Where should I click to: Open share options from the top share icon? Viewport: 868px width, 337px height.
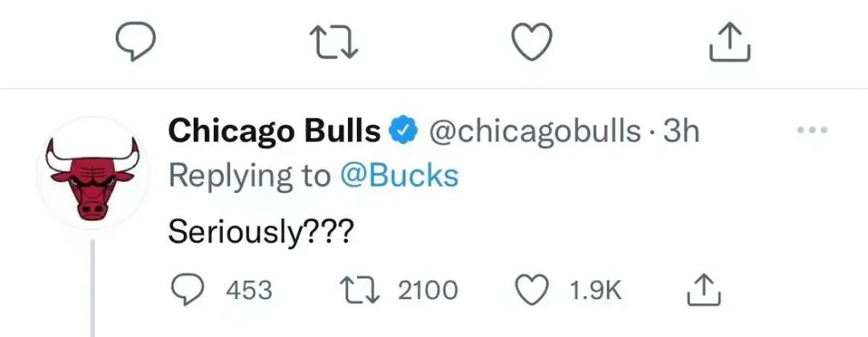coord(730,42)
